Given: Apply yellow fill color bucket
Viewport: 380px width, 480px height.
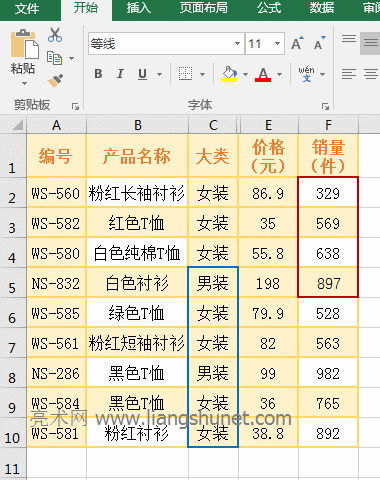Looking at the screenshot, I should click(x=229, y=74).
